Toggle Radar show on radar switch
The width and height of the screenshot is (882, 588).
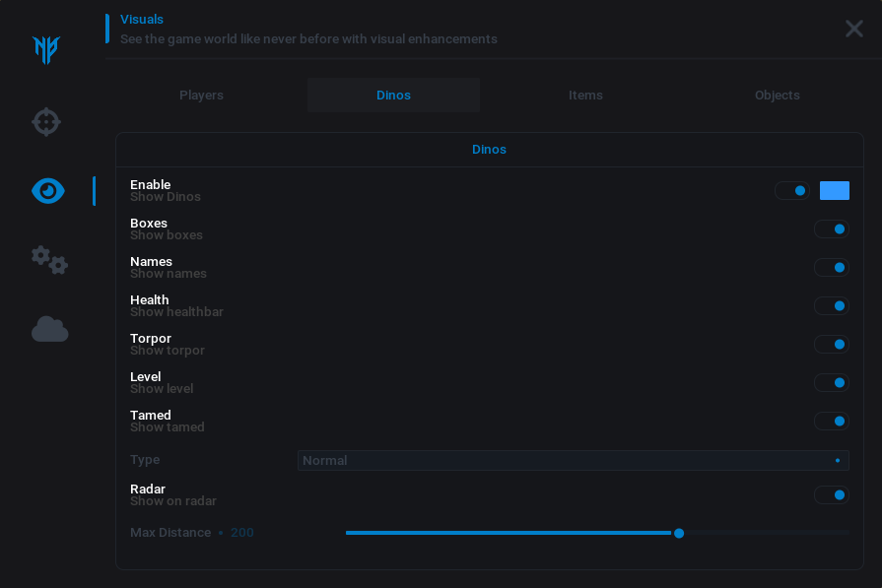click(x=831, y=495)
